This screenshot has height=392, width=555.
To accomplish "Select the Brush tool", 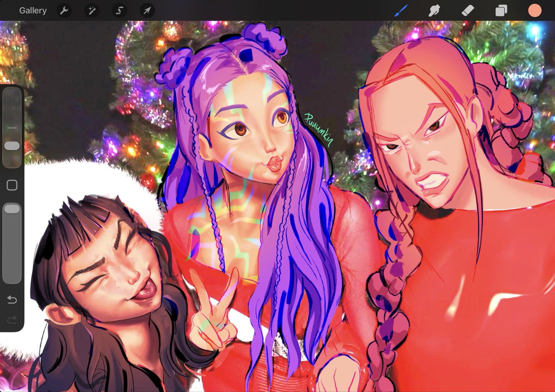I will pyautogui.click(x=401, y=10).
